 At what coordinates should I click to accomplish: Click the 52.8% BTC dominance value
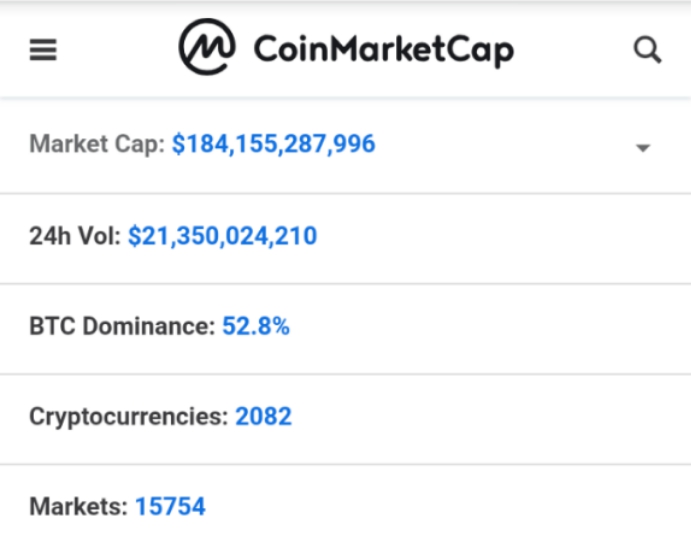[256, 327]
